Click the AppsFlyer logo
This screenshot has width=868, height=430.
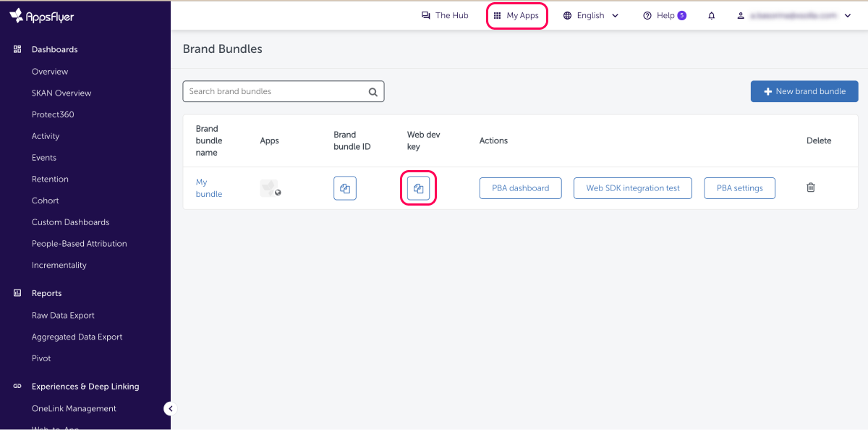(x=43, y=15)
